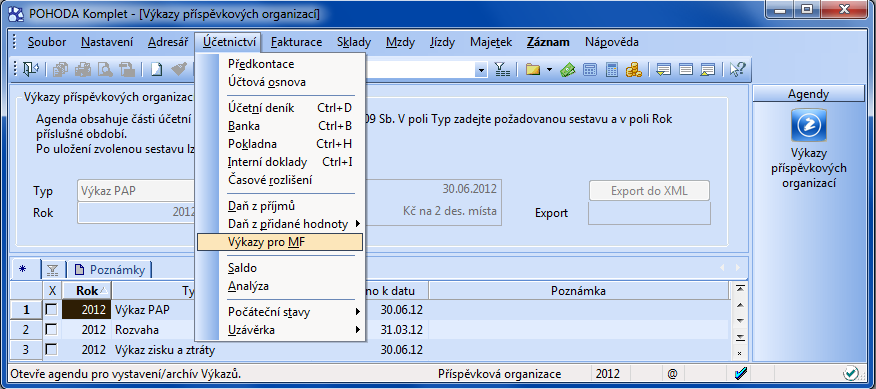
Task: Click the print icon in the toolbar
Action: pyautogui.click(x=83, y=69)
